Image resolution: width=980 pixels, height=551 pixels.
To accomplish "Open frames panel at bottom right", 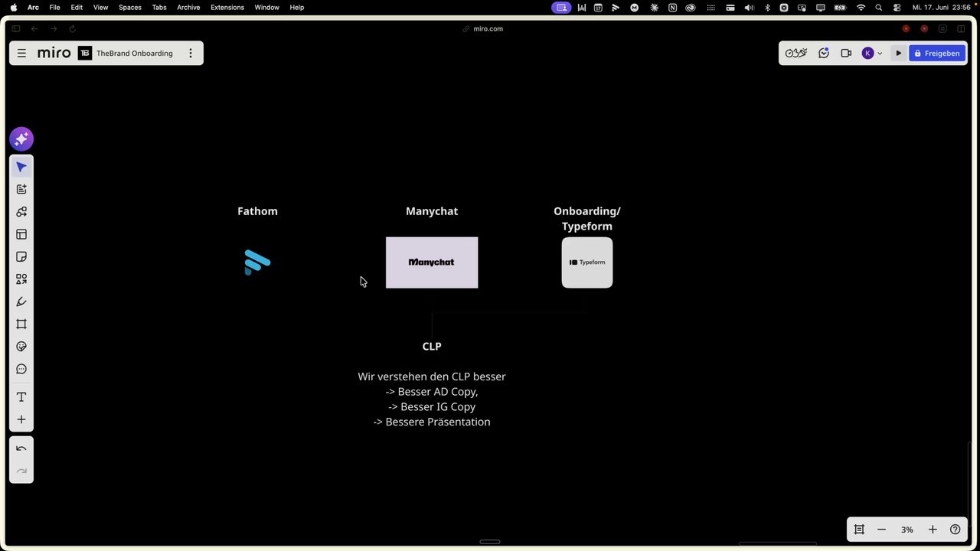I will pyautogui.click(x=859, y=530).
